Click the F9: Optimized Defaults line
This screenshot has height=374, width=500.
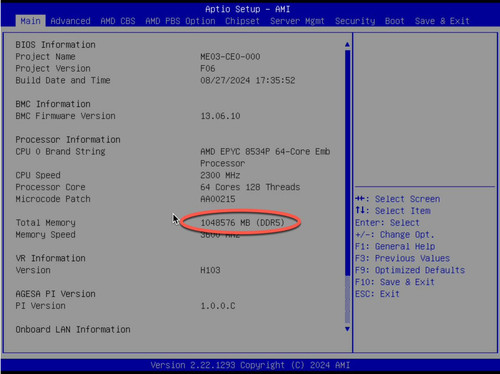(x=410, y=270)
